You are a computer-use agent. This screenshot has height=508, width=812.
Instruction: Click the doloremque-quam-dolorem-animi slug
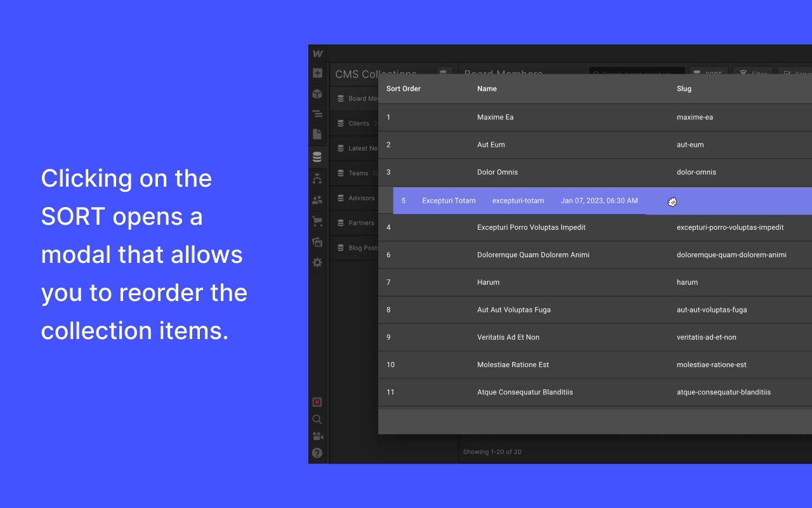click(731, 255)
